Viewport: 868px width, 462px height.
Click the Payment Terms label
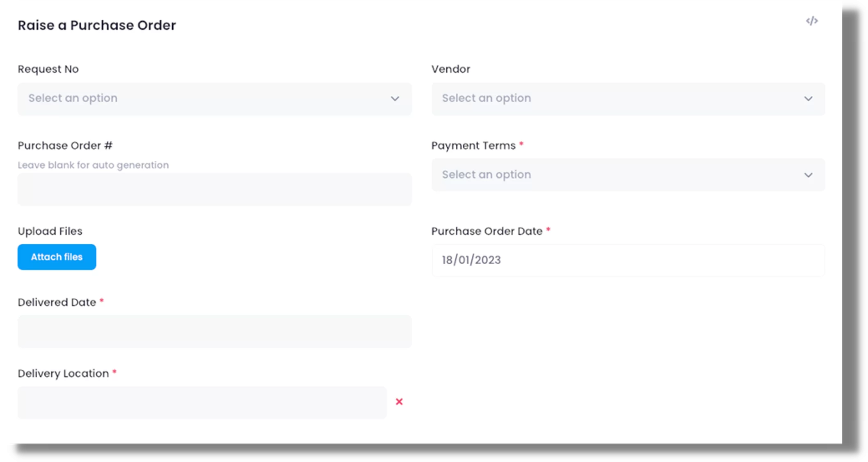[473, 146]
